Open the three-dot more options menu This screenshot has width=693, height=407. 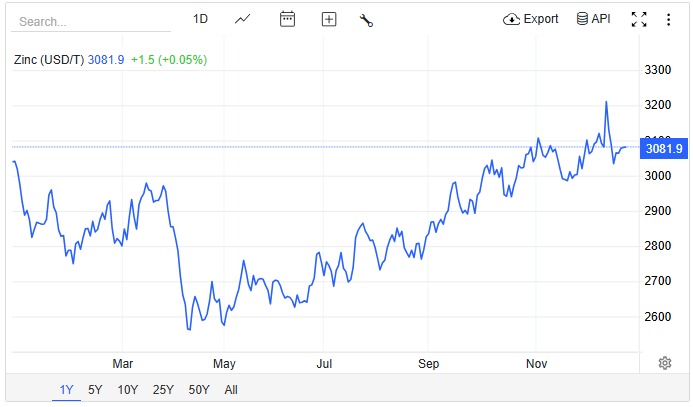pyautogui.click(x=668, y=19)
